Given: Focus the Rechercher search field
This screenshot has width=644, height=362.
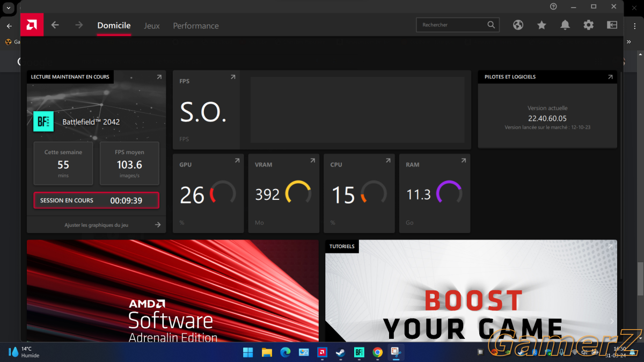Looking at the screenshot, I should click(458, 25).
